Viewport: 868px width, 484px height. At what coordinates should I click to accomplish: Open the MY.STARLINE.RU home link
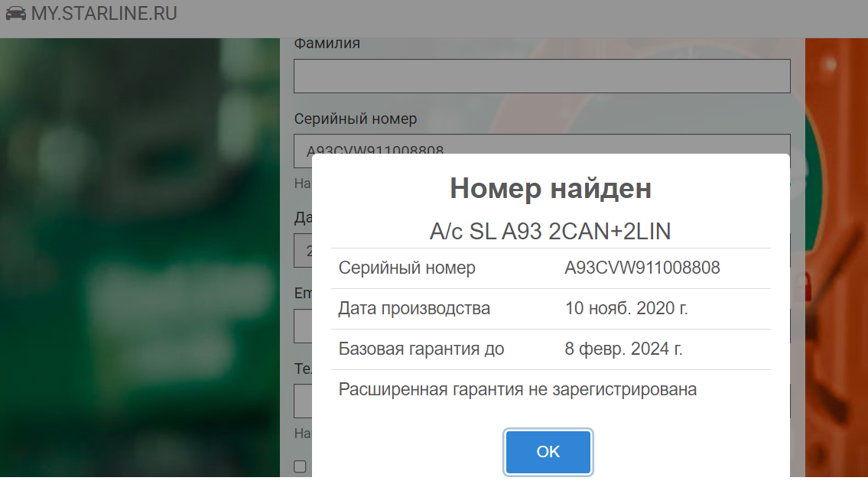(x=104, y=14)
